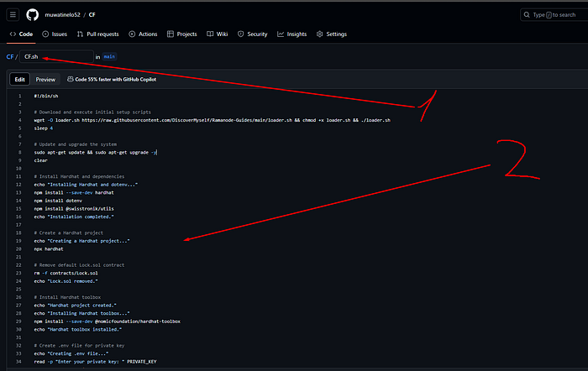Click the 'npm install dotenv' line
Viewport: 588px width, 371px height.
(58, 201)
